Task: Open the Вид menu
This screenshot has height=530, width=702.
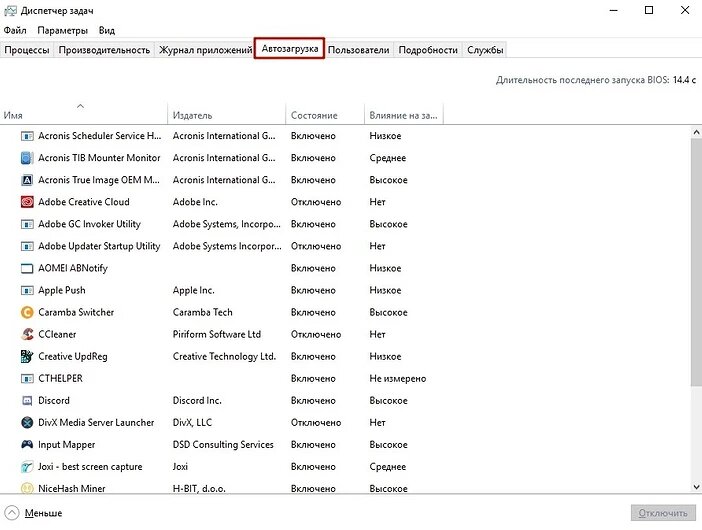Action: tap(107, 30)
